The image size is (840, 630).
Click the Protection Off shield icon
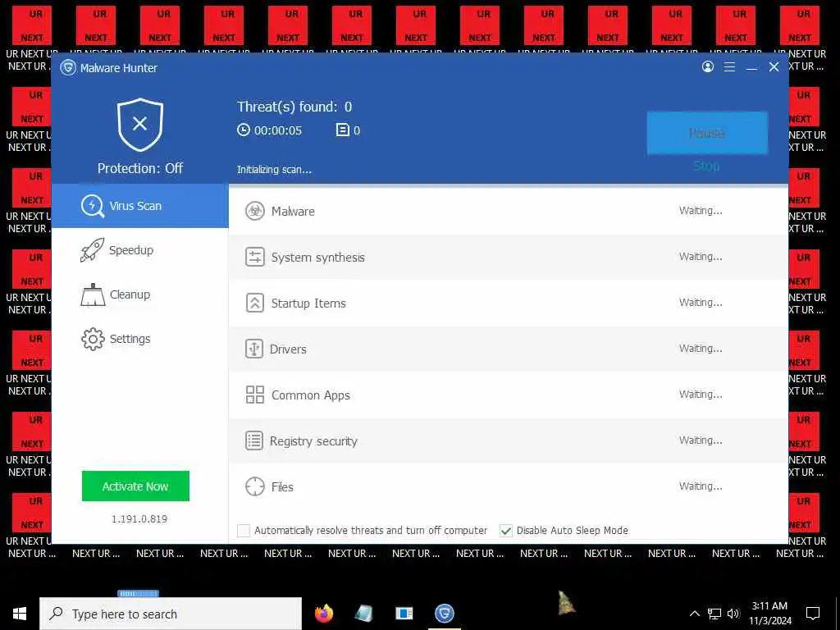tap(139, 125)
